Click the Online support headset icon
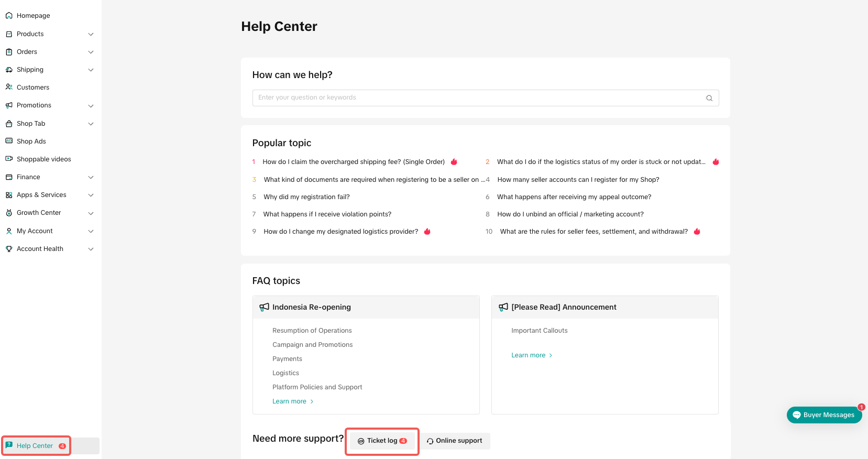The width and height of the screenshot is (868, 459). 430,441
